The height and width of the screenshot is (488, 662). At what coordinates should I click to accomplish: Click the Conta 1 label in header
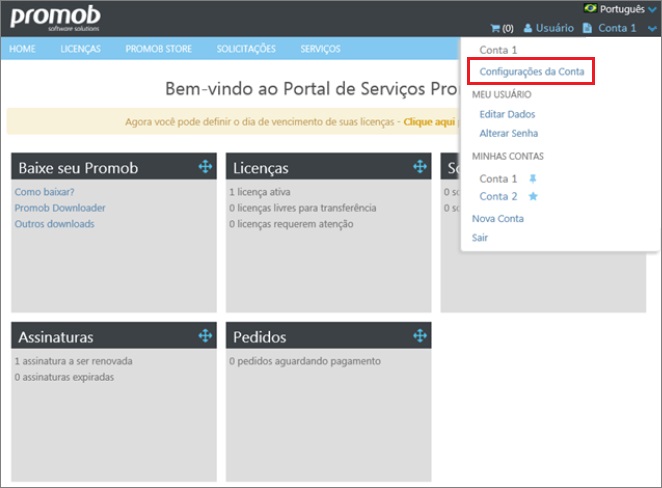coord(617,28)
